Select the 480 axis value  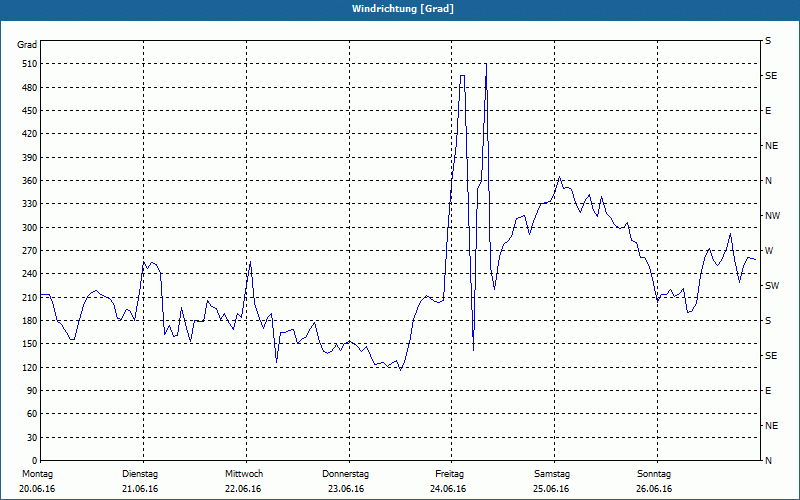pyautogui.click(x=29, y=88)
